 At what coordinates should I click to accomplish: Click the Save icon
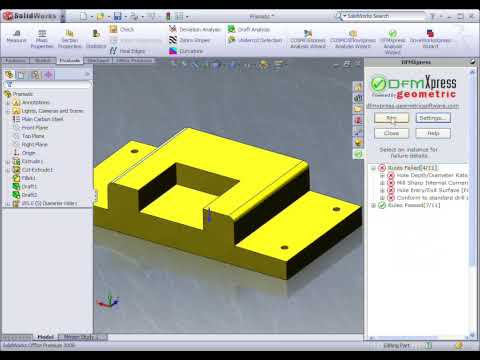click(x=117, y=16)
